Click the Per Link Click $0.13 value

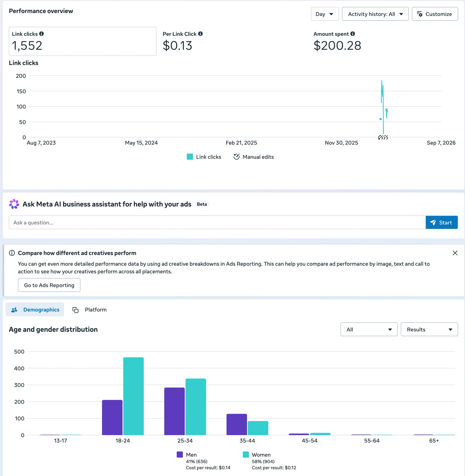[x=178, y=45]
